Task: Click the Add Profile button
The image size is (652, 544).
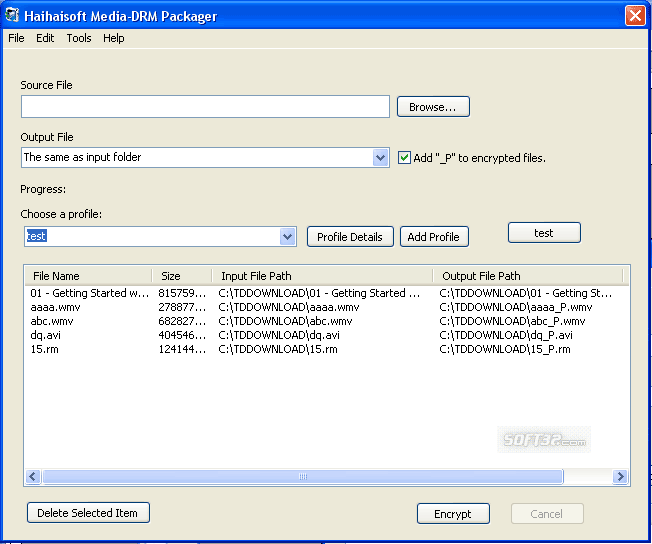Action: 434,237
